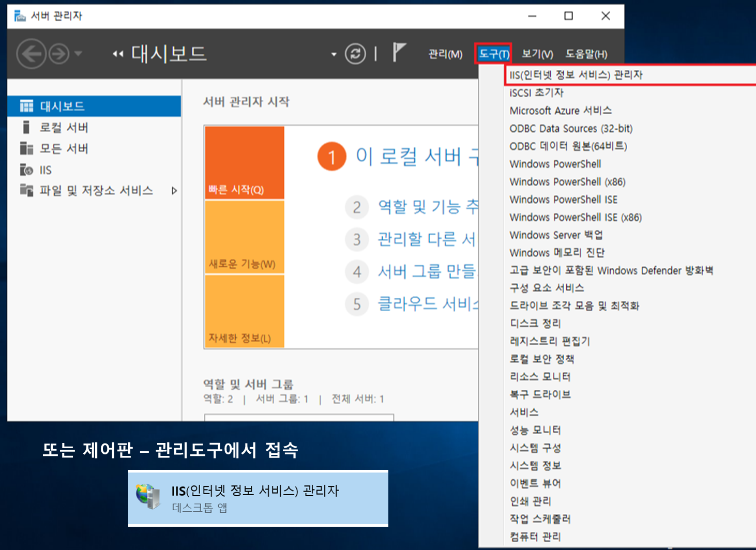This screenshot has width=756, height=550.
Task: Select the 모든 서버 sidebar label
Action: coord(64,149)
